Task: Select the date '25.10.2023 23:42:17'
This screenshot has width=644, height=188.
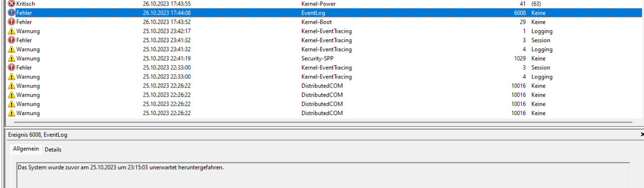Action: point(167,31)
